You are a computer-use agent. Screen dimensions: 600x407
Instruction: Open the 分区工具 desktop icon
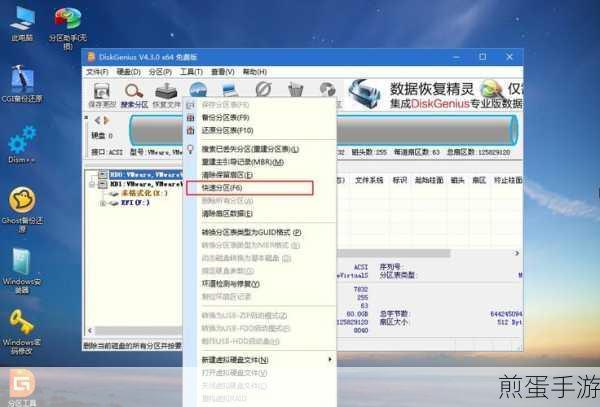click(22, 387)
